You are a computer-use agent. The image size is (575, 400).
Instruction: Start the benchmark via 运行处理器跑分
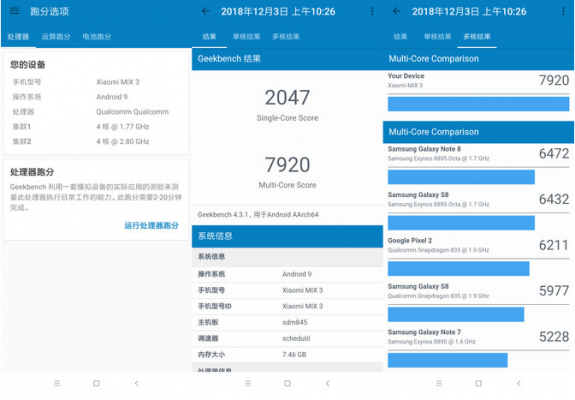click(151, 225)
